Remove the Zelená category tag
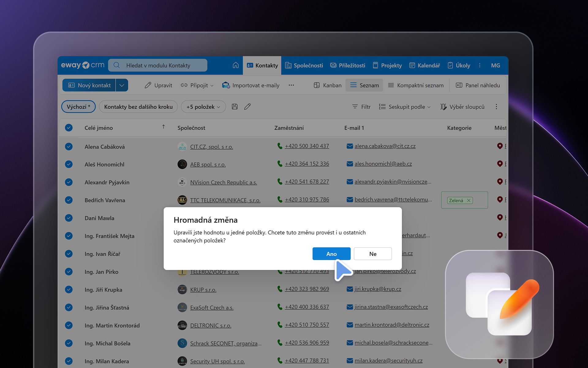Viewport: 588px width, 368px height. tap(469, 201)
